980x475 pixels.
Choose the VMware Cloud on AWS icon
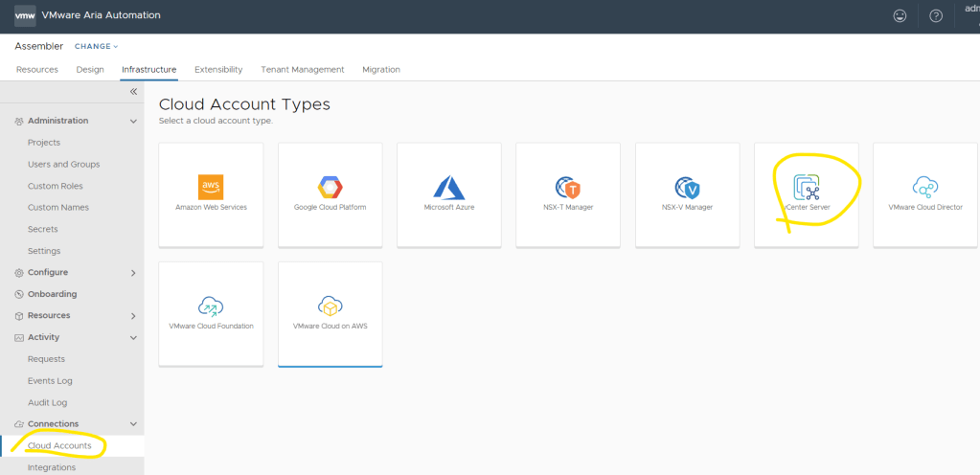pyautogui.click(x=330, y=305)
